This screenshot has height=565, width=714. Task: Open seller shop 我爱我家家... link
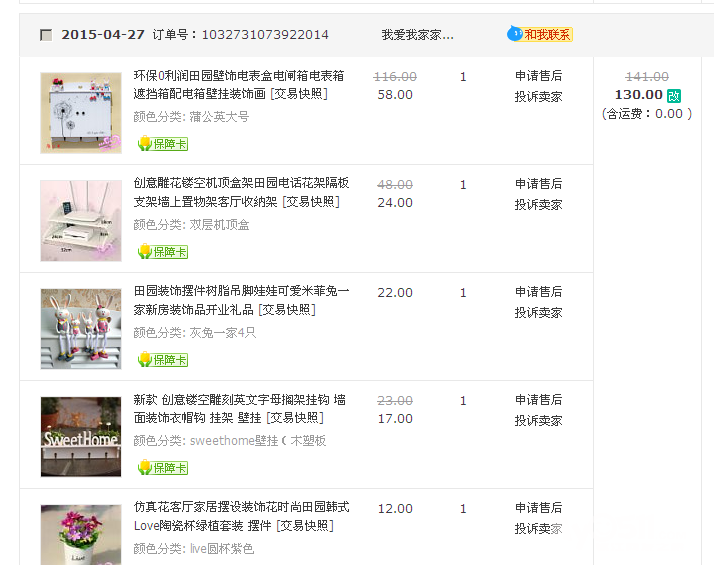pyautogui.click(x=417, y=35)
